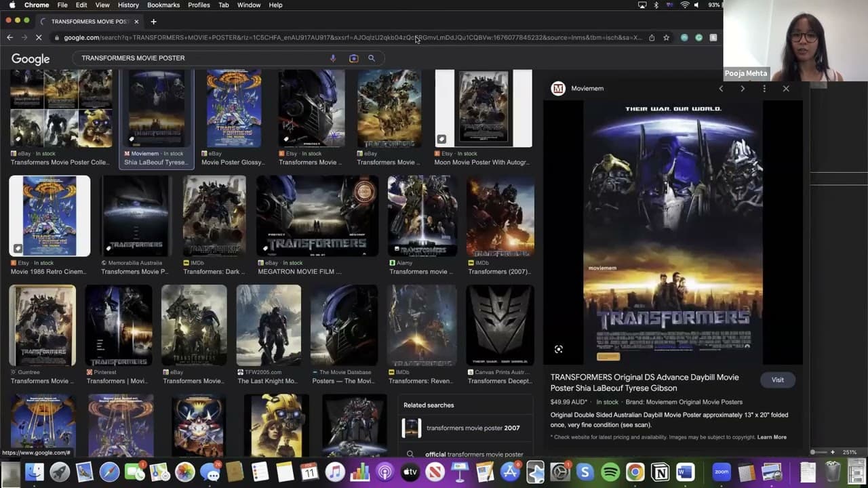Open Podcasts from the dock

pyautogui.click(x=384, y=472)
